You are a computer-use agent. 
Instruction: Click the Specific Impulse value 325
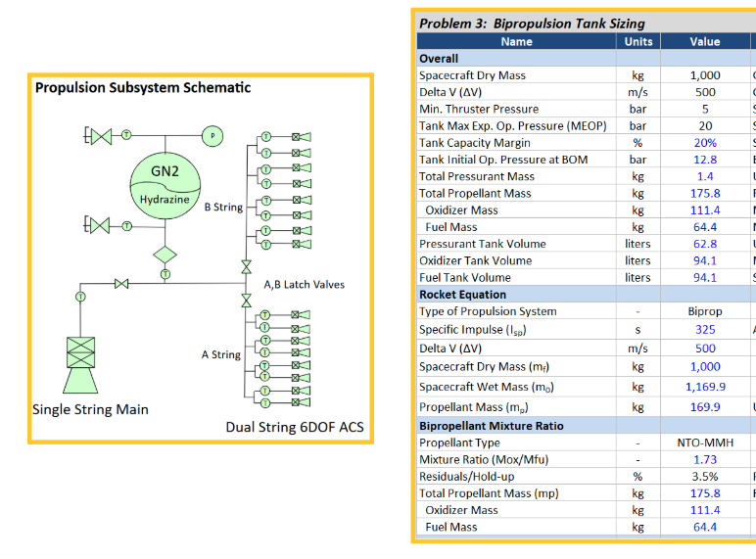tap(705, 329)
